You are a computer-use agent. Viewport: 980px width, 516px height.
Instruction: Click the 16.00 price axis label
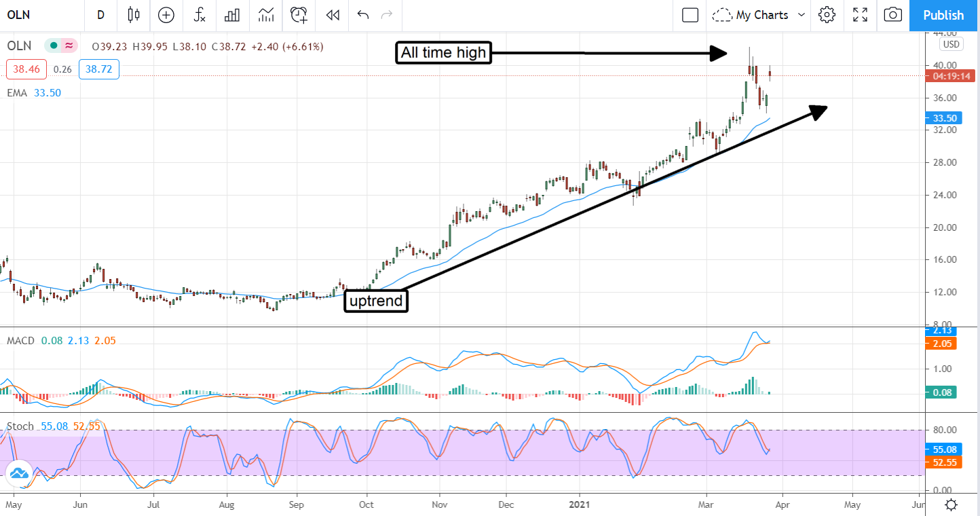point(945,260)
